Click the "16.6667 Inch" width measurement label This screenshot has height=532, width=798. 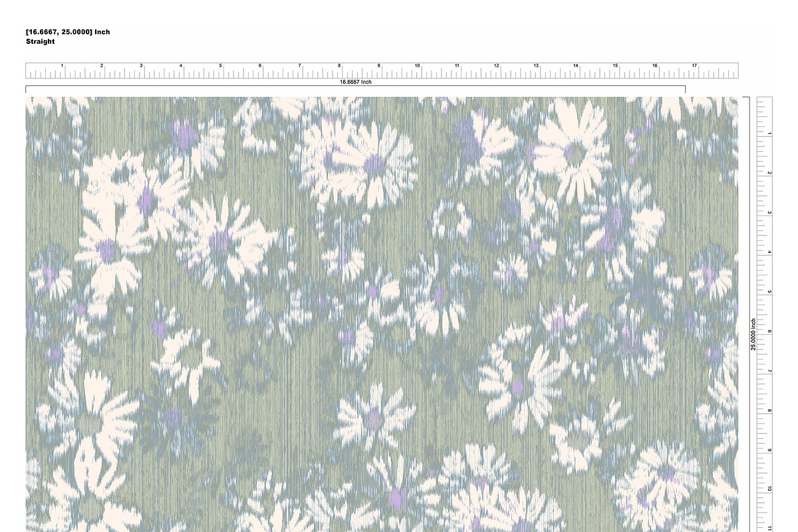(x=356, y=82)
